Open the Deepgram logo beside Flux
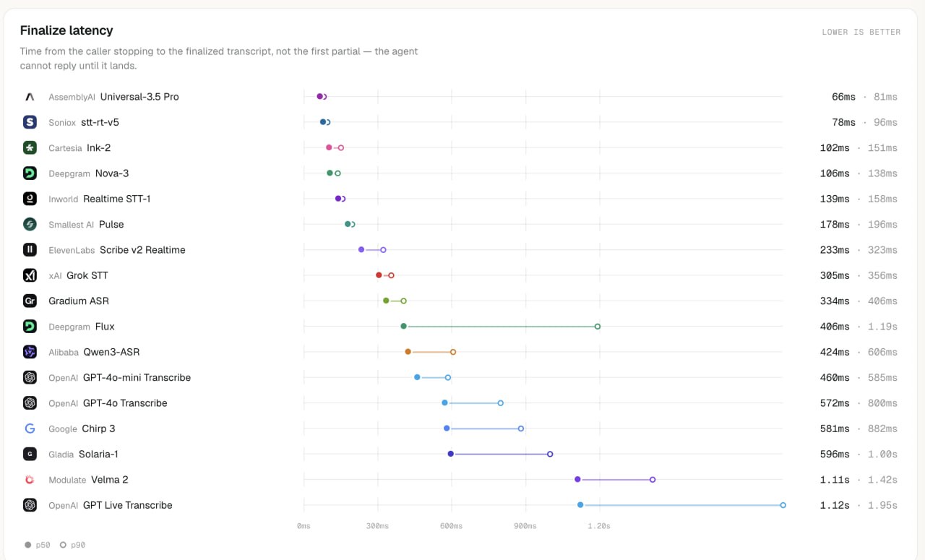Screen dimensions: 925x560 (x=30, y=327)
